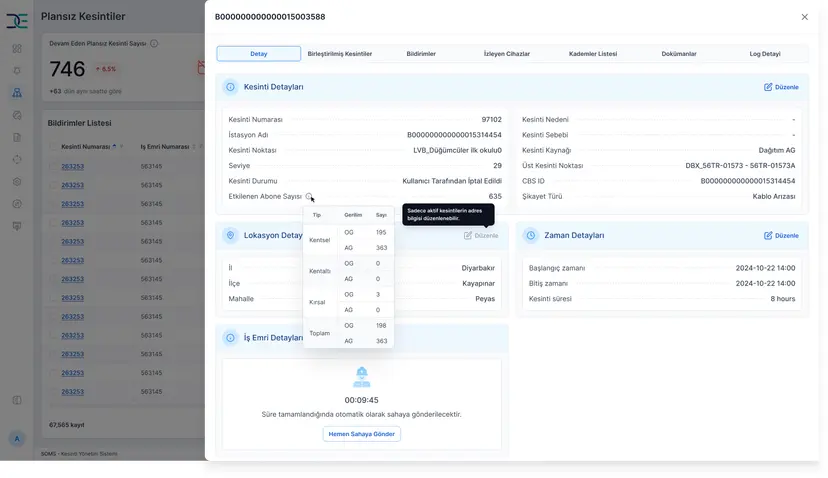The image size is (828, 478).
Task: Click the Mahalle value Peyas
Action: [x=485, y=299]
